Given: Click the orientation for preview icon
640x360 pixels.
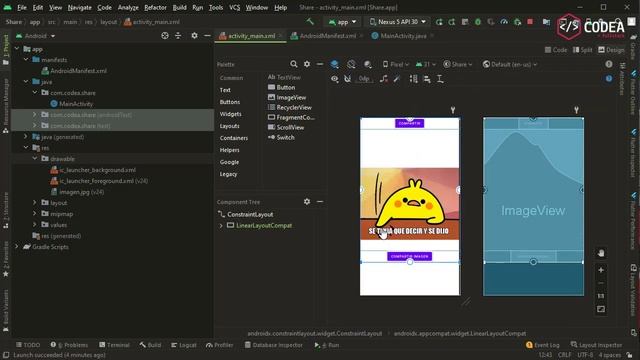Looking at the screenshot, I should (x=351, y=64).
